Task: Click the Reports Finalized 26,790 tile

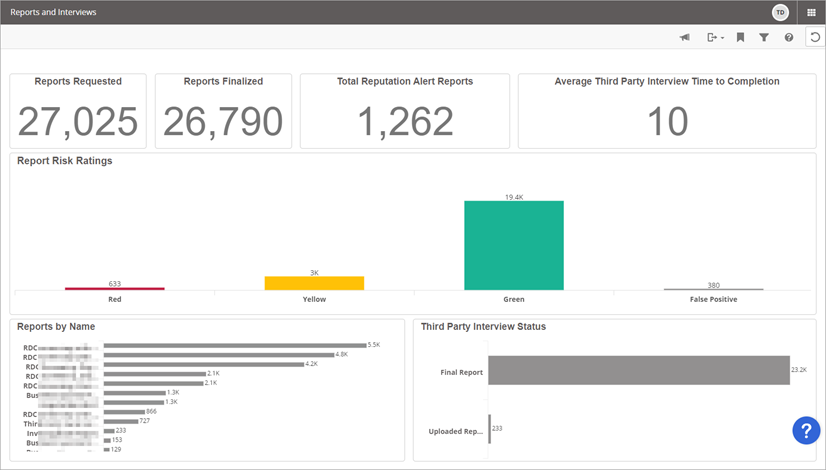Action: coord(223,110)
